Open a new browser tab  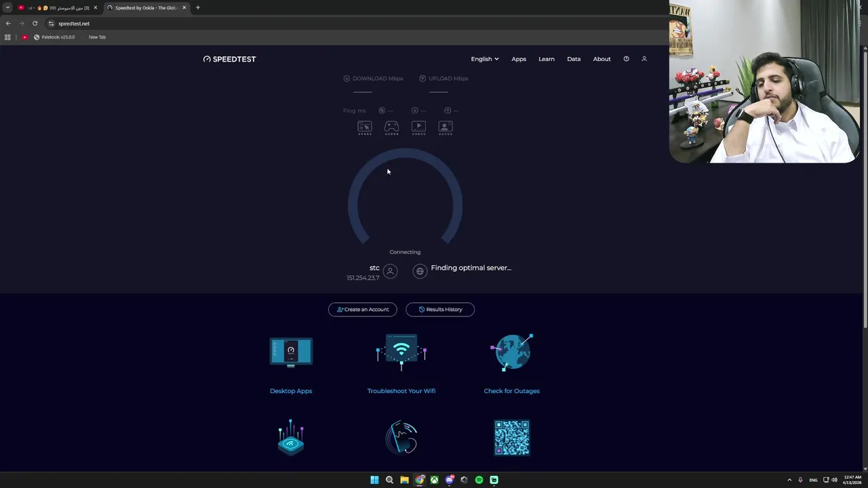click(x=198, y=7)
